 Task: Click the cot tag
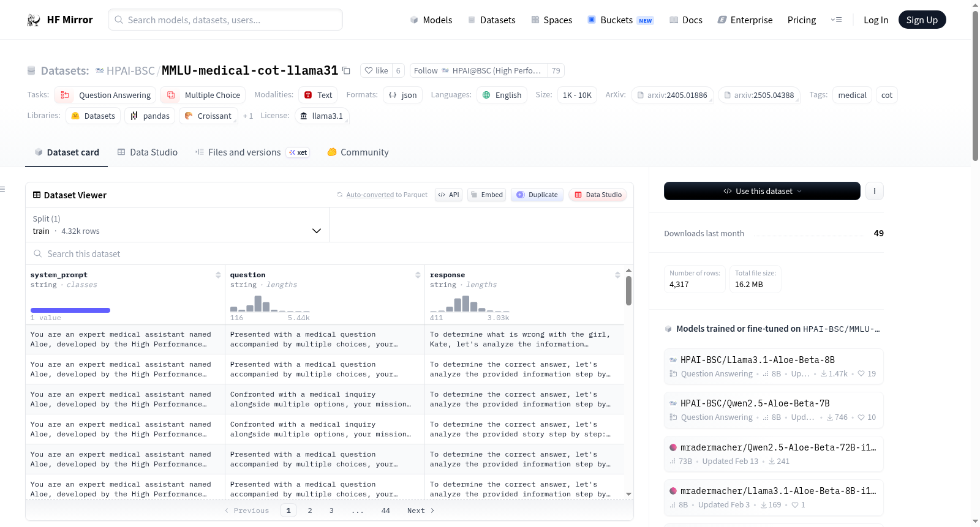click(x=887, y=95)
